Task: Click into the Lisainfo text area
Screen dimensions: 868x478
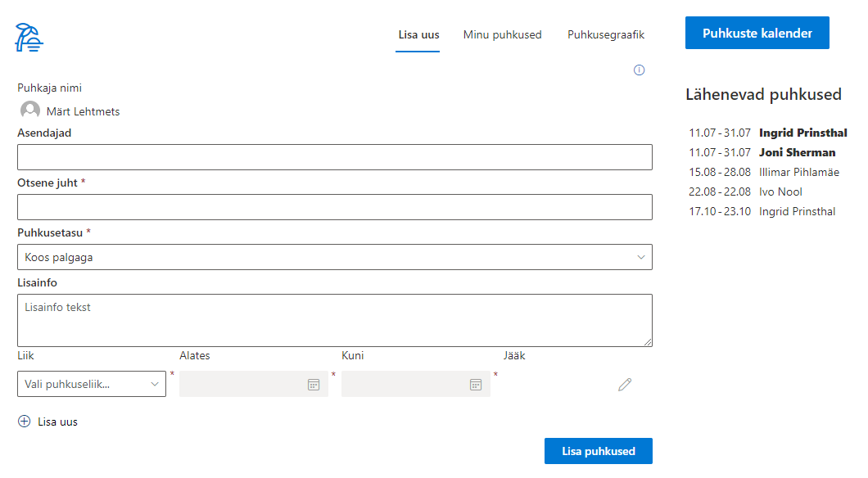Action: (x=334, y=320)
